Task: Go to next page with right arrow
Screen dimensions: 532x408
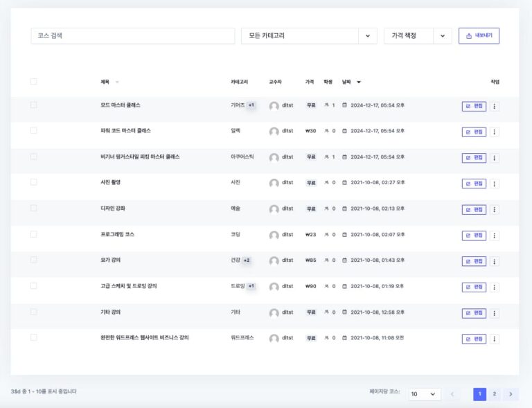Action: click(x=511, y=394)
